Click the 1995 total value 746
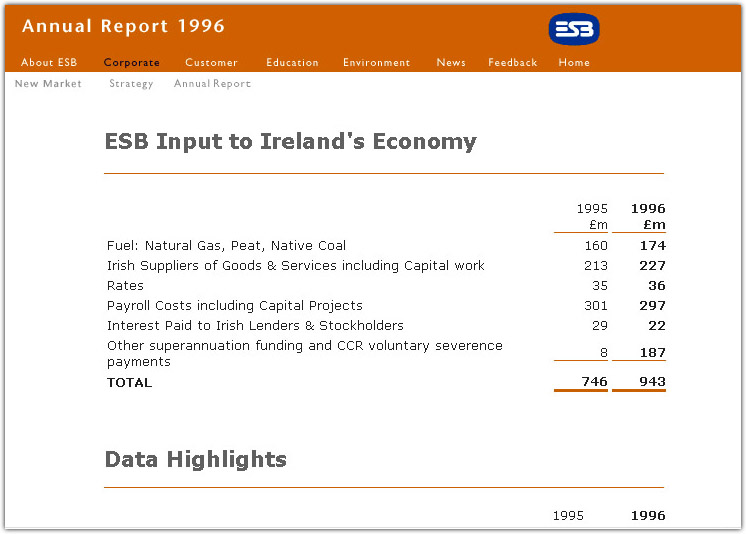746x534 pixels. (x=595, y=382)
